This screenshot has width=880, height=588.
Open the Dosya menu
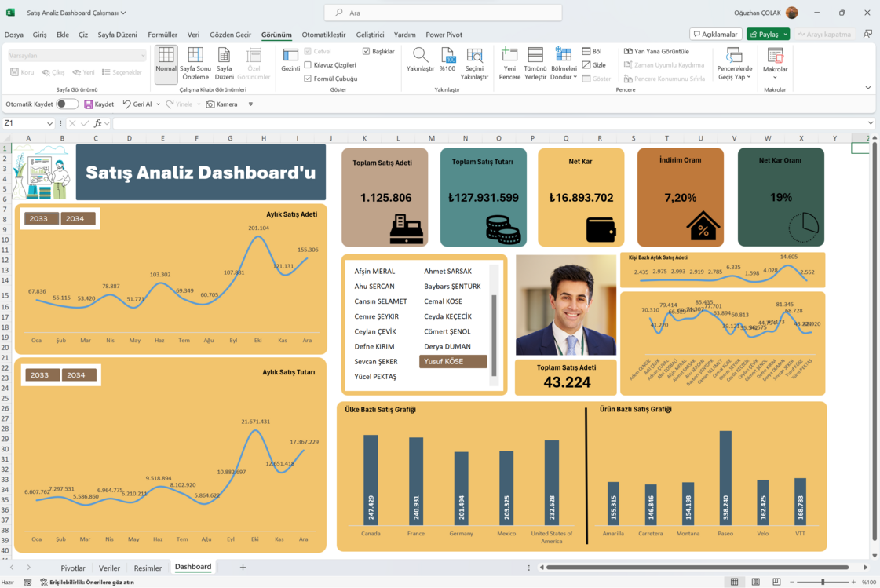pos(14,35)
